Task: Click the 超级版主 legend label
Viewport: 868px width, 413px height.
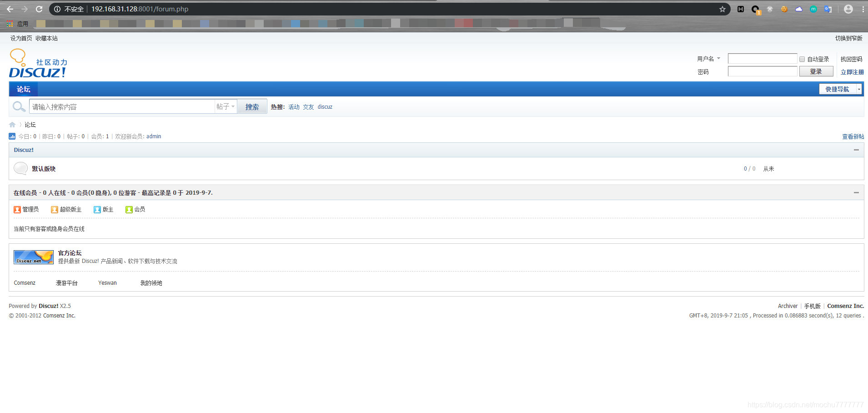Action: pos(70,209)
